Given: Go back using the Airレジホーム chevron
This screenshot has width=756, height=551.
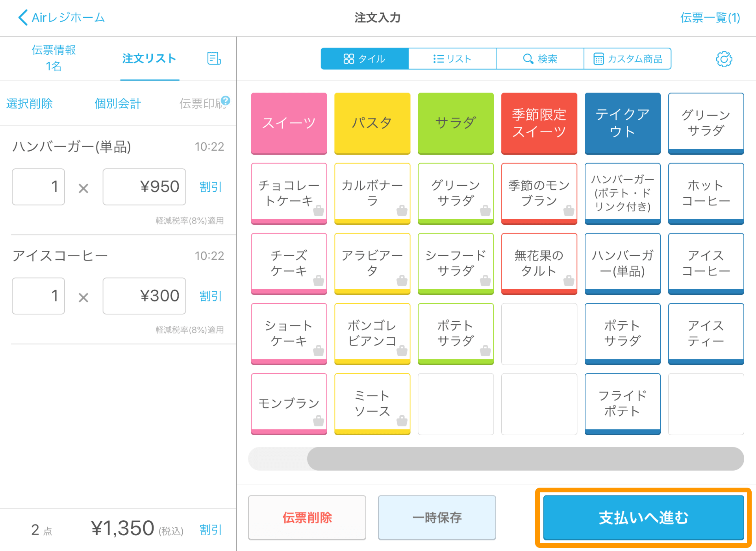Looking at the screenshot, I should point(23,18).
